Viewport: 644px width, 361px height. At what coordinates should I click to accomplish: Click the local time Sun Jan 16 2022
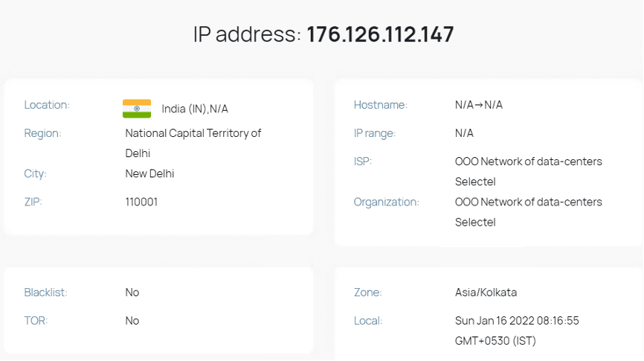pos(517,321)
